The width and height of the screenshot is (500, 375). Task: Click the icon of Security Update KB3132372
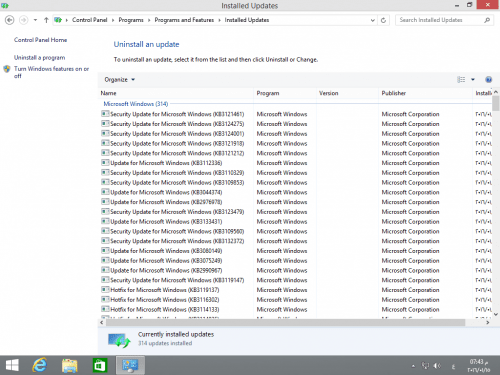(x=105, y=241)
